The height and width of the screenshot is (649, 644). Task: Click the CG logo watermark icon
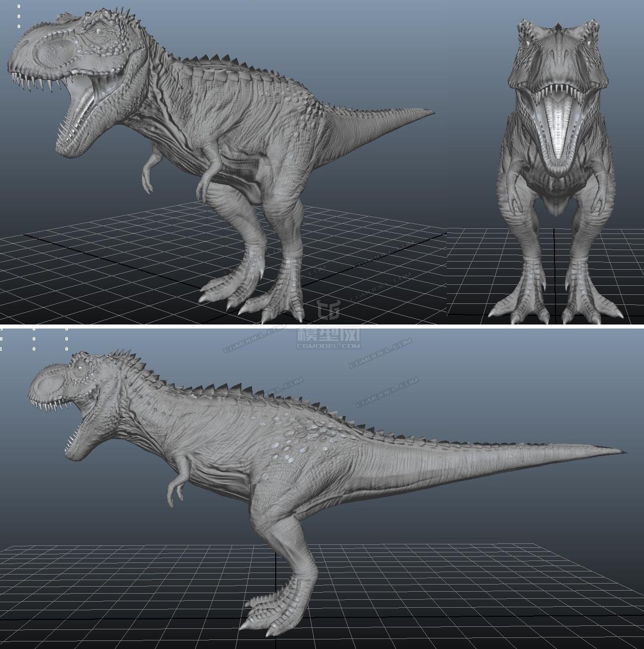[x=329, y=310]
